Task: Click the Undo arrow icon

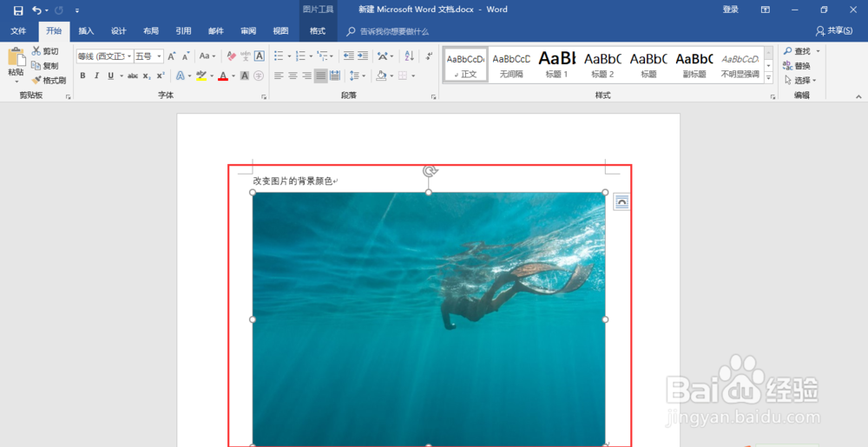Action: pyautogui.click(x=37, y=10)
